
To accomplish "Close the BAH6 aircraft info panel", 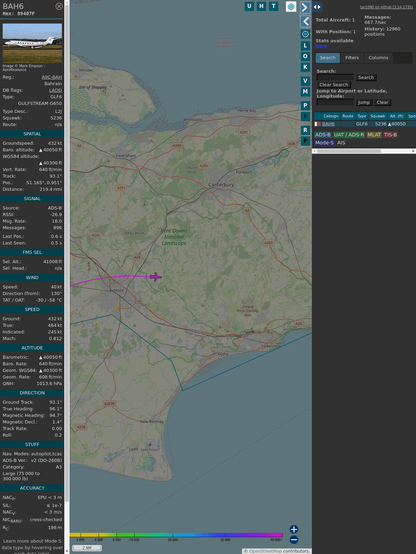I will pyautogui.click(x=59, y=6).
